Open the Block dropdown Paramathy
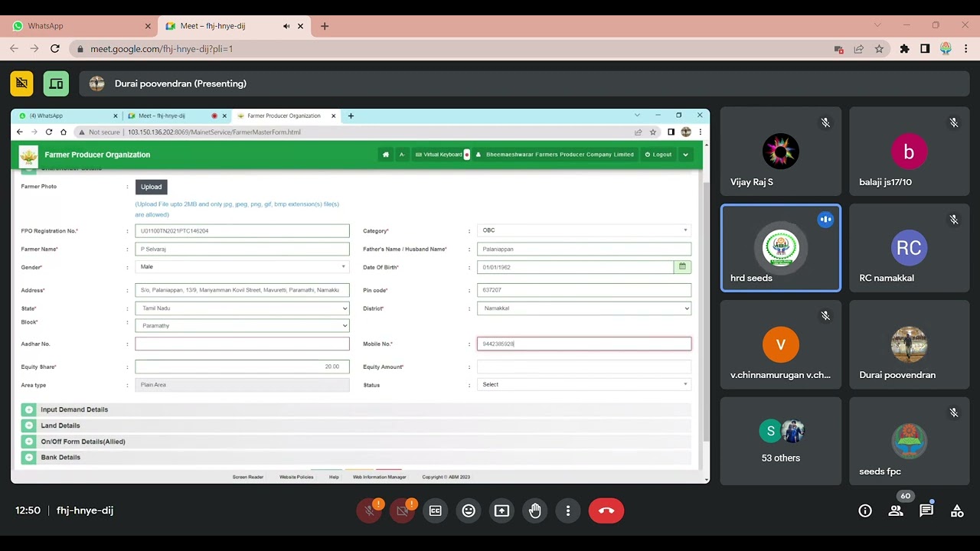The height and width of the screenshot is (551, 980). pos(242,326)
